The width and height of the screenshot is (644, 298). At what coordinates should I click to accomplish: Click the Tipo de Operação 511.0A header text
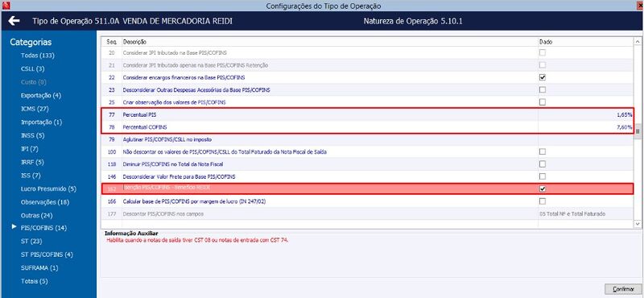pyautogui.click(x=132, y=21)
